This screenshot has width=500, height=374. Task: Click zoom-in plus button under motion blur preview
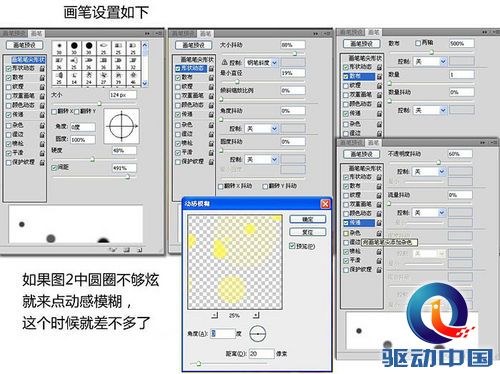pos(256,315)
